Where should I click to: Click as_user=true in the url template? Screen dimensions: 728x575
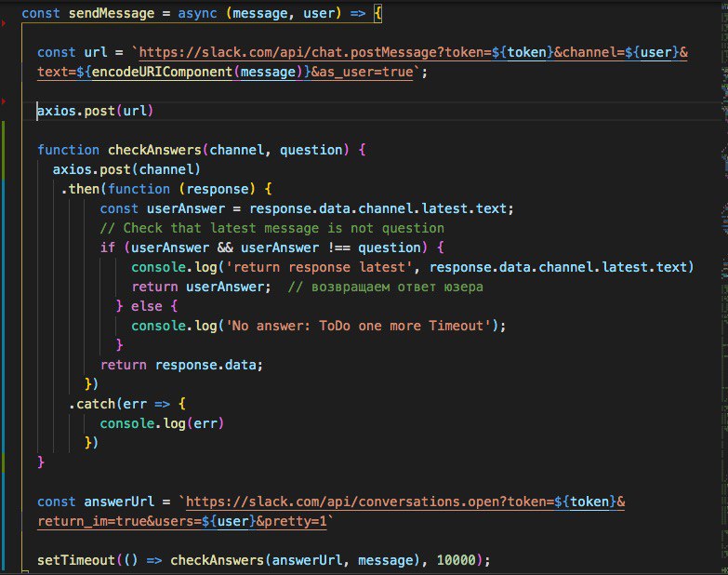pos(365,72)
